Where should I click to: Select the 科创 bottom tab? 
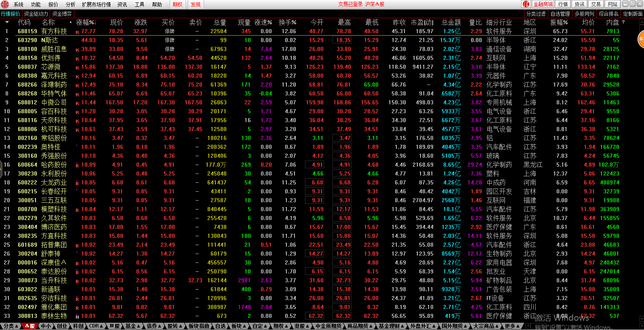pyautogui.click(x=78, y=326)
